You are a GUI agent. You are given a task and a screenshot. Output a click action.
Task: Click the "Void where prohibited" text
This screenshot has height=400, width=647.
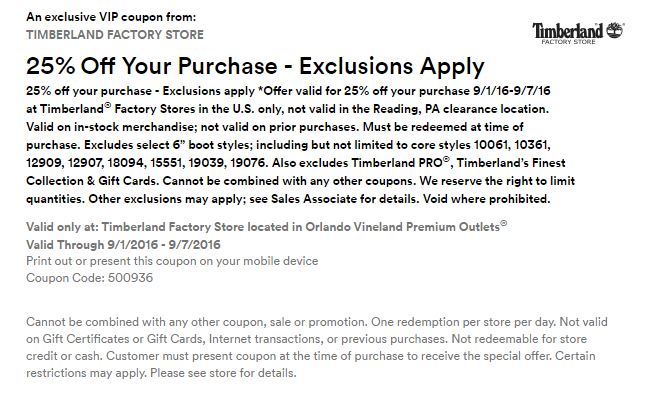click(494, 198)
